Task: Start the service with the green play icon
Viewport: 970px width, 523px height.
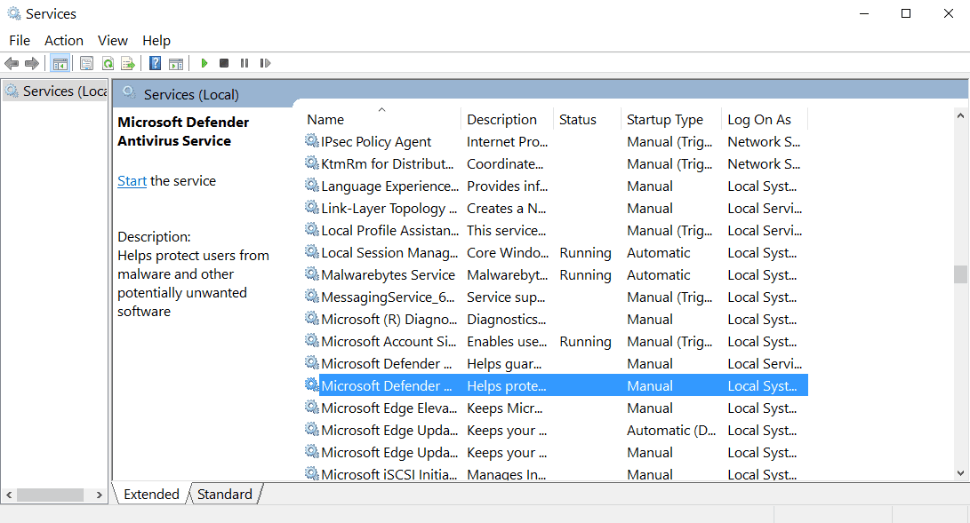Action: (204, 63)
